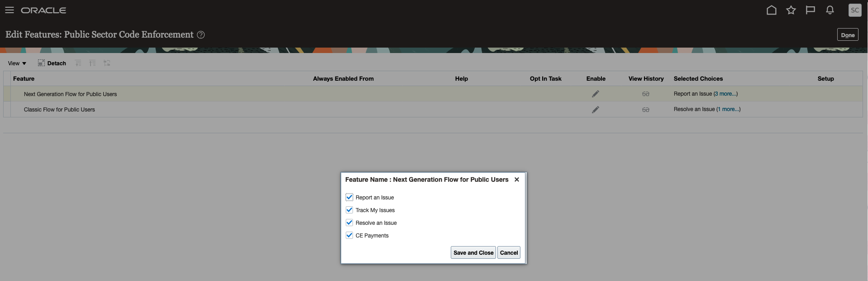Click the Detach table icon
The width and height of the screenshot is (868, 281).
[41, 63]
